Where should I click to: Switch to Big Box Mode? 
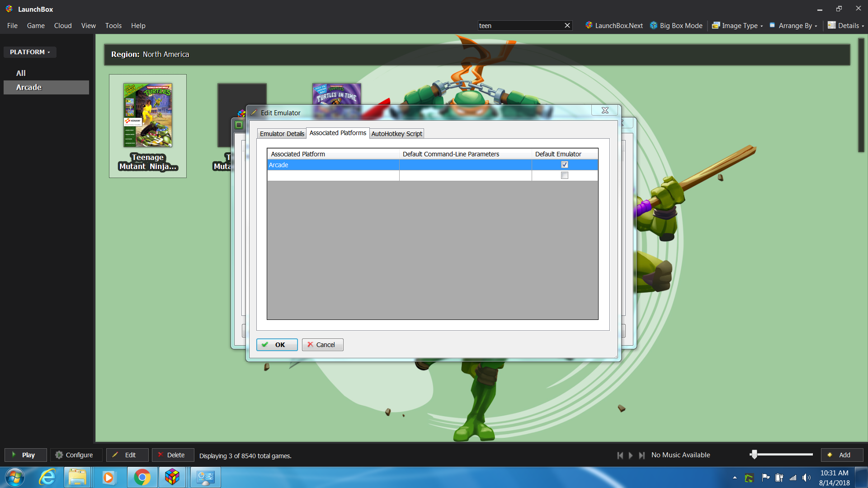click(x=676, y=26)
